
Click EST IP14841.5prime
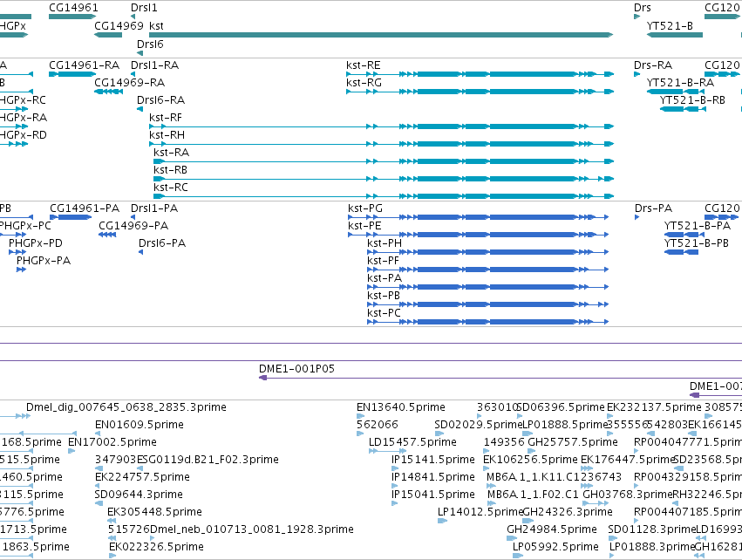coord(433,477)
